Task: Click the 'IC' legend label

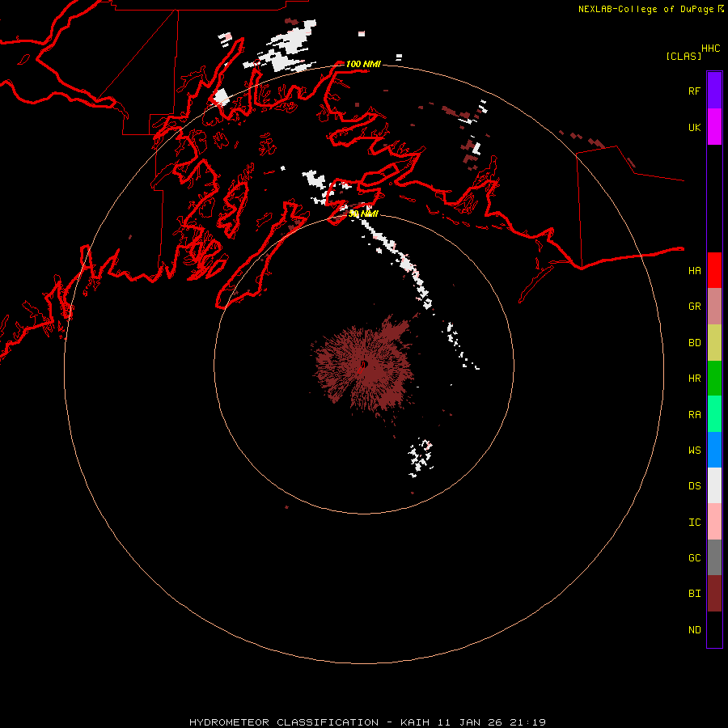Action: pos(694,523)
